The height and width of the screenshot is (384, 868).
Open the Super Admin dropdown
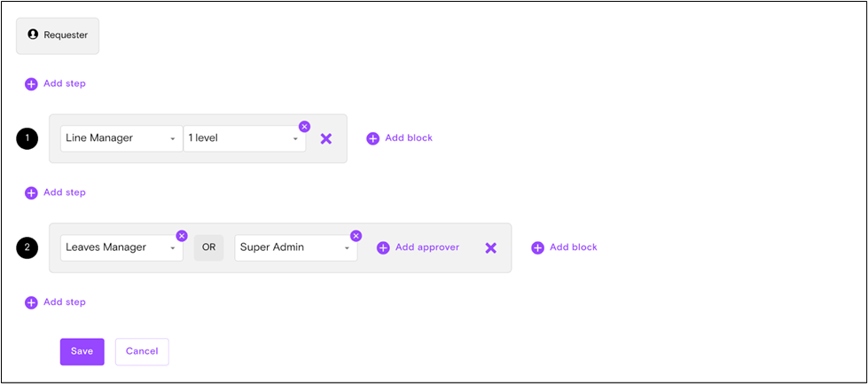coord(295,247)
